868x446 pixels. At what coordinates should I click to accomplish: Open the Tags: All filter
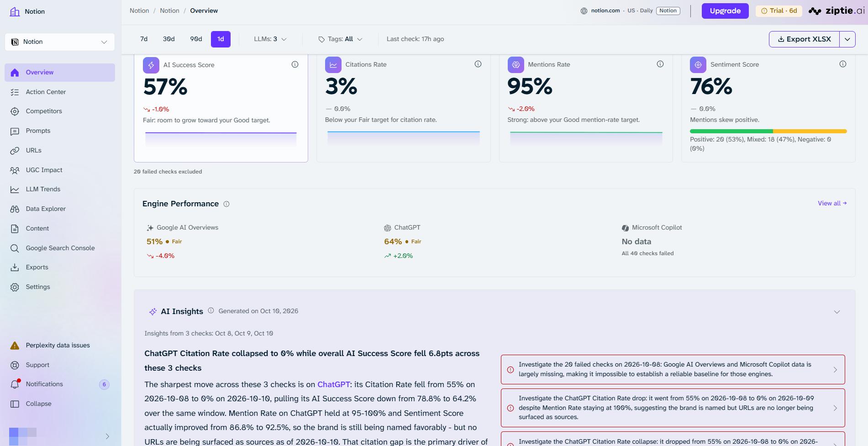coord(341,39)
